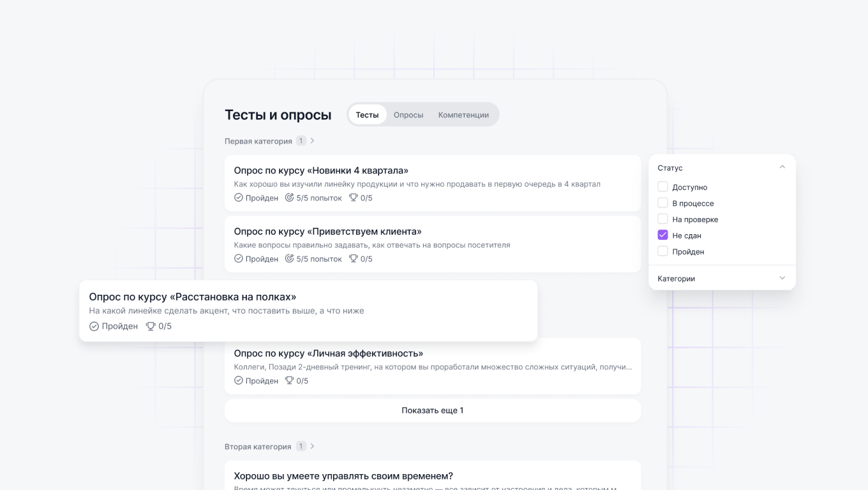The height and width of the screenshot is (490, 868).
Task: Collapse the Статус filter section
Action: 782,168
